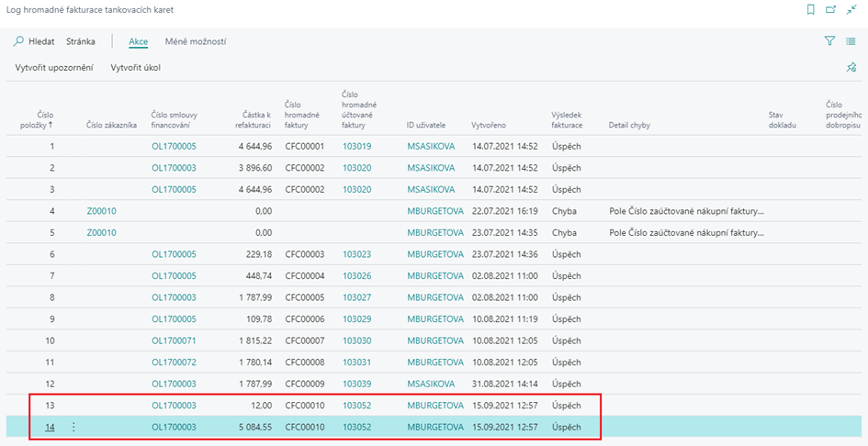This screenshot has width=868, height=446.
Task: Open the Vytvořeno column header menu
Action: pos(488,125)
